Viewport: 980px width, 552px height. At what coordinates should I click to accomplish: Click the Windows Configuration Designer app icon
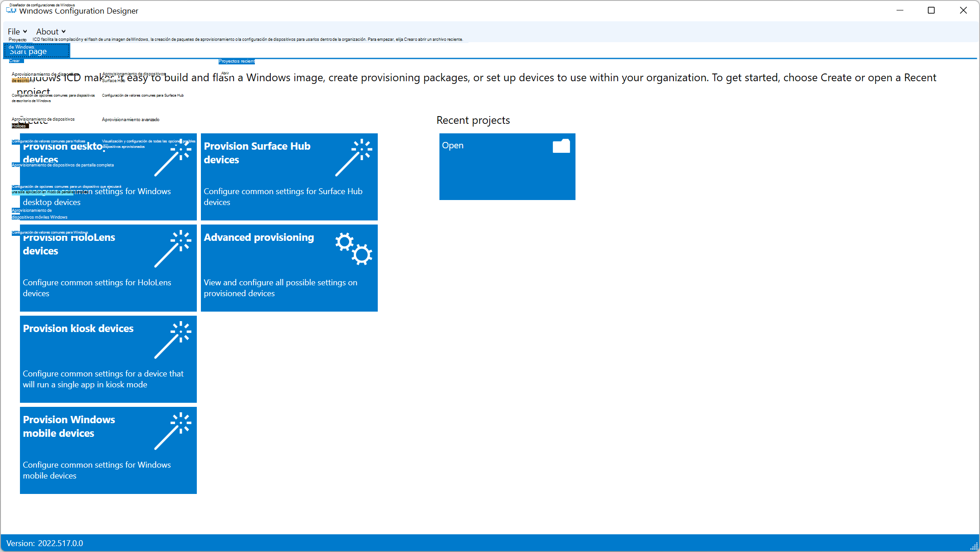[x=11, y=10]
